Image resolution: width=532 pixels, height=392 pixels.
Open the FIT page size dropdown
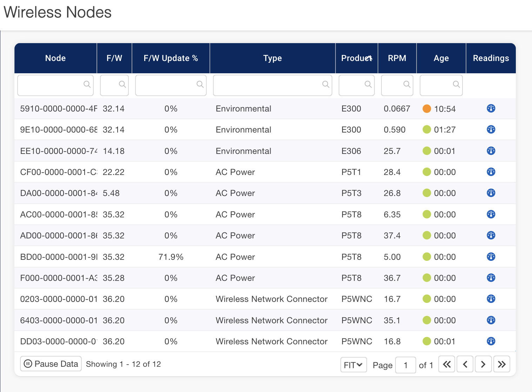[353, 365]
